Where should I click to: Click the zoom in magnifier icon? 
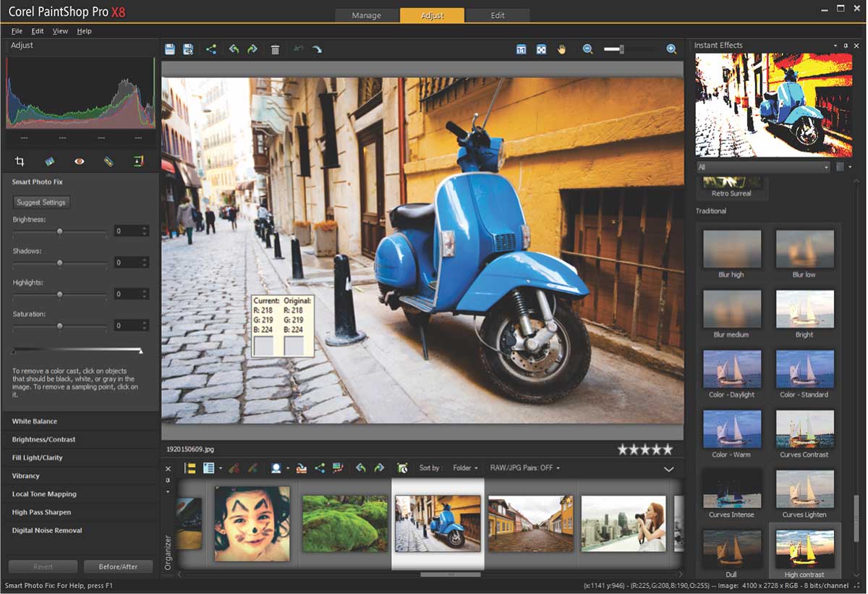click(x=671, y=49)
